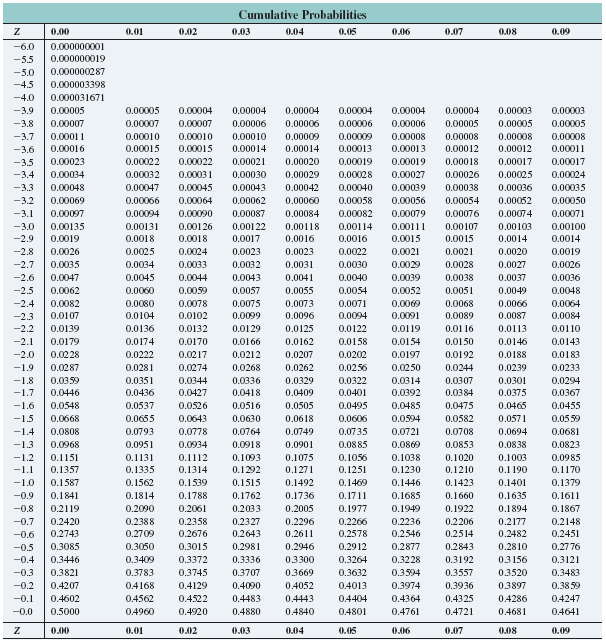Select the row label −2.0

(24, 355)
